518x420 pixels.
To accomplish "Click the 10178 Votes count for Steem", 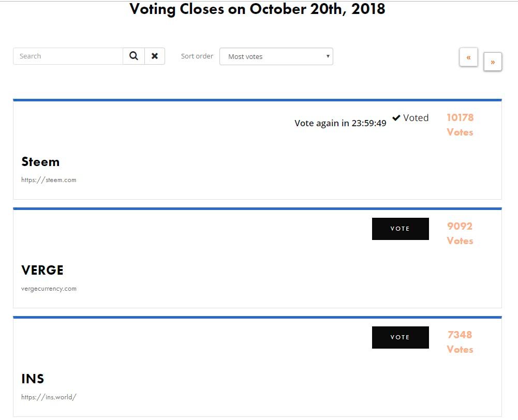I will click(460, 125).
